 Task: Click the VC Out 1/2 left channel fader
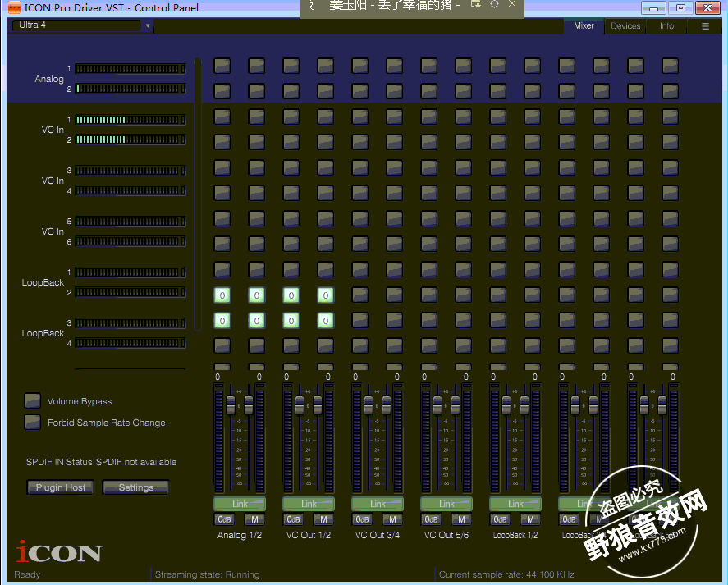[x=300, y=405]
